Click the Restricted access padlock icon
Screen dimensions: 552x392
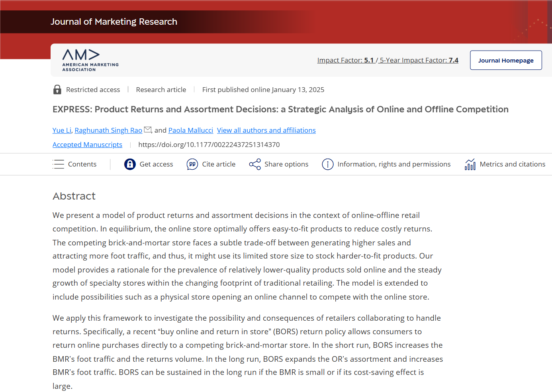pos(57,90)
